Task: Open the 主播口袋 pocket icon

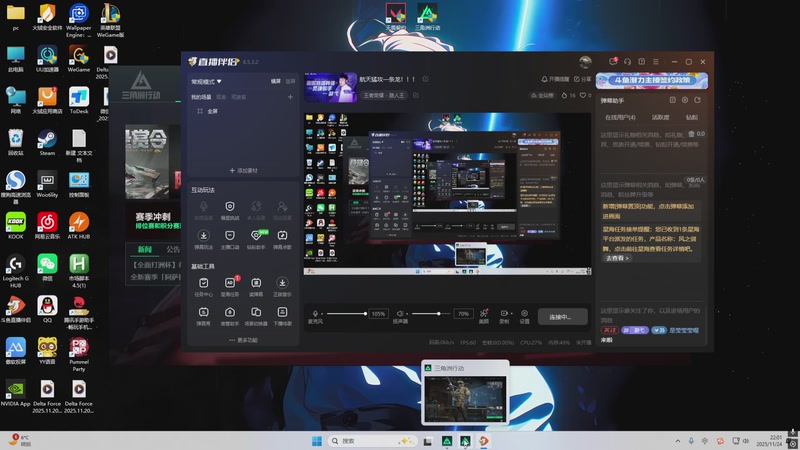Action: (x=230, y=235)
